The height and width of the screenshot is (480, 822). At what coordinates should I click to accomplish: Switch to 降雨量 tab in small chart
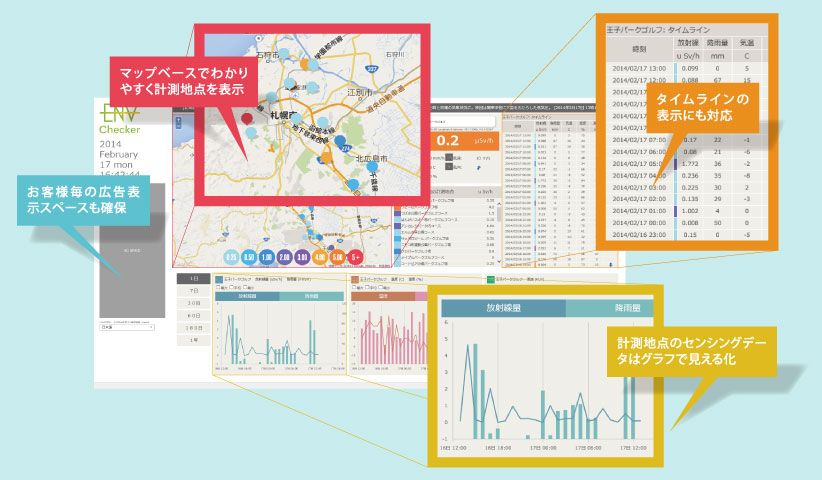[311, 297]
